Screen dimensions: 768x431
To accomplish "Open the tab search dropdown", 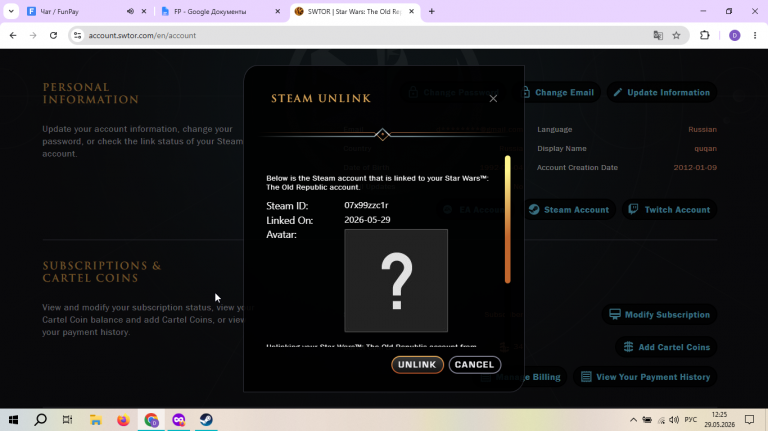I will point(11,11).
